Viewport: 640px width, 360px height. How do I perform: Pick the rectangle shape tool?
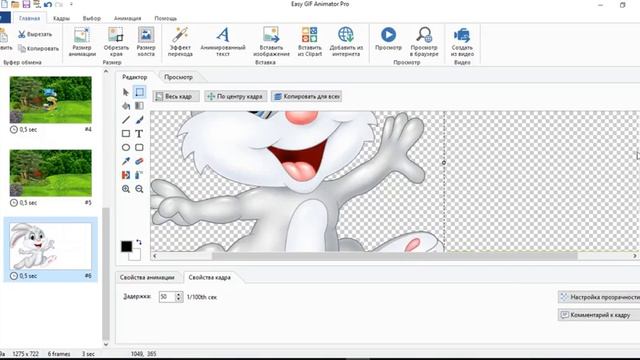click(x=126, y=133)
